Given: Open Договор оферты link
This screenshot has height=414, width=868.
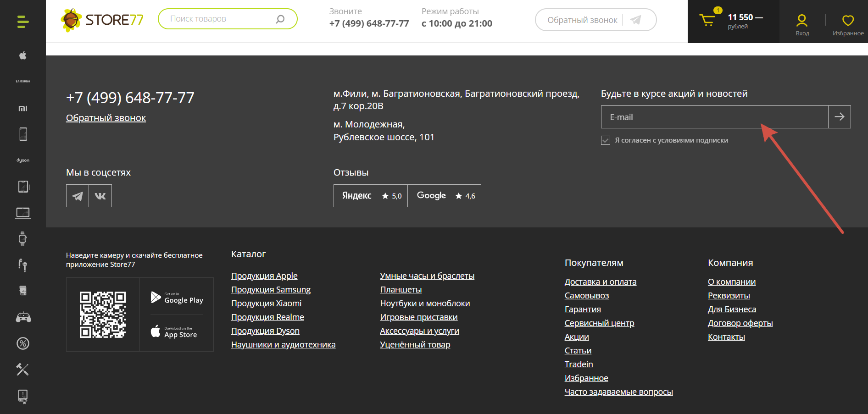Looking at the screenshot, I should [740, 323].
